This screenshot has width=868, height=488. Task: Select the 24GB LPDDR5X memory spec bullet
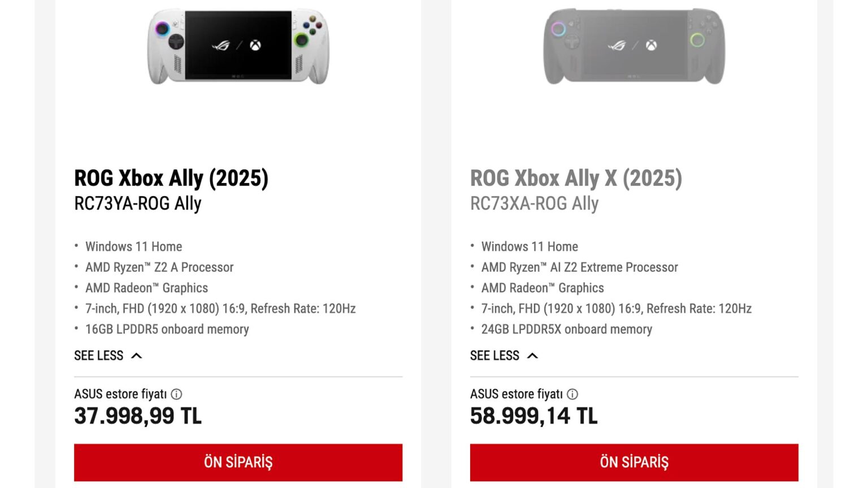[566, 329]
